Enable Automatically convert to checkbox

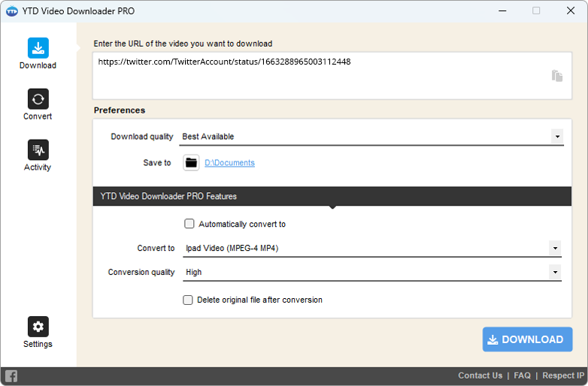point(189,224)
